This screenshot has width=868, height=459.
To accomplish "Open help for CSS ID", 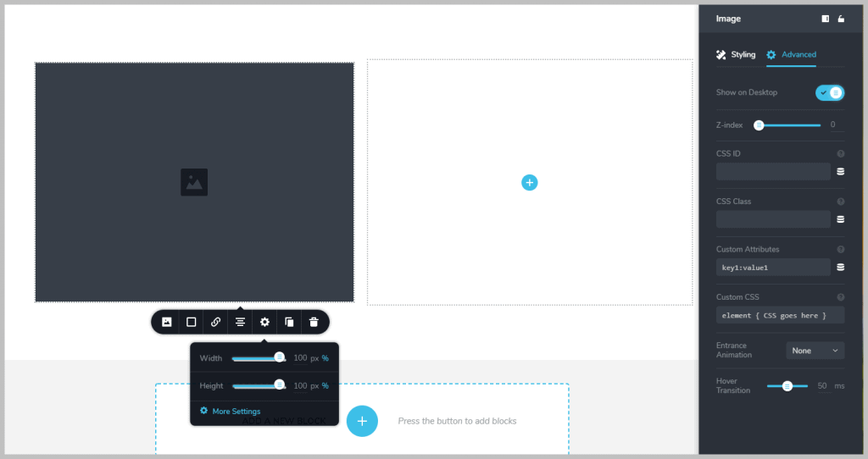I will pyautogui.click(x=841, y=154).
